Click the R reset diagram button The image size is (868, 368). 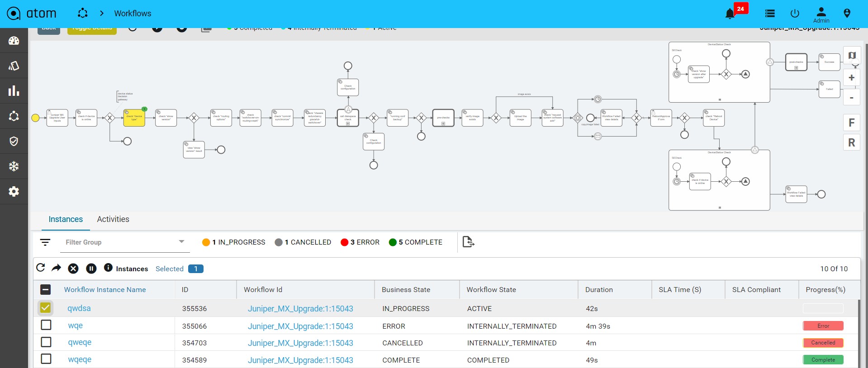tap(852, 142)
